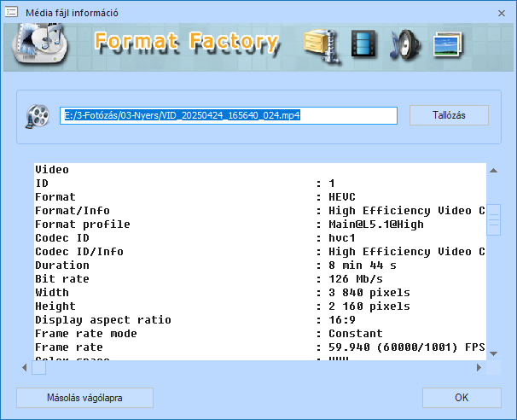
Task: Click the window title list icon
Action: point(11,13)
